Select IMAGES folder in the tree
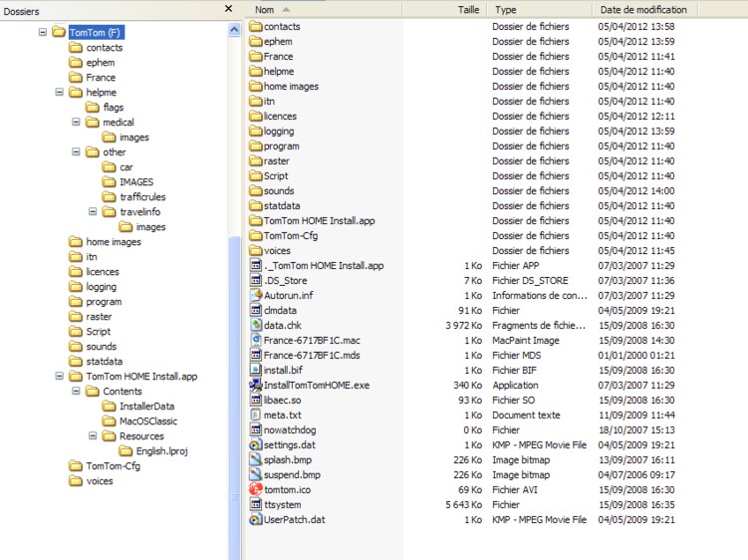Image resolution: width=748 pixels, height=560 pixels. 136,182
